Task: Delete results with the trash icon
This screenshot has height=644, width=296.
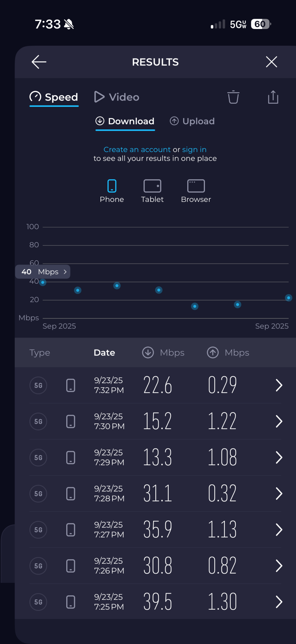Action: tap(233, 97)
